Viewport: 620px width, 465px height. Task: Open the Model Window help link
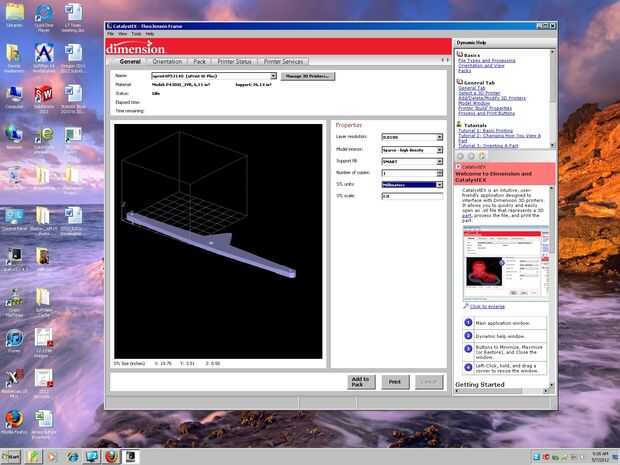tap(474, 103)
